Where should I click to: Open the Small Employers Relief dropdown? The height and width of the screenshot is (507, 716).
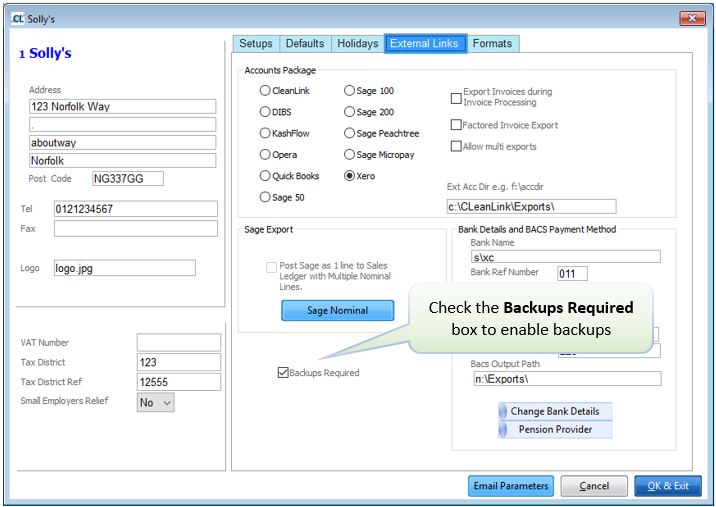click(155, 402)
